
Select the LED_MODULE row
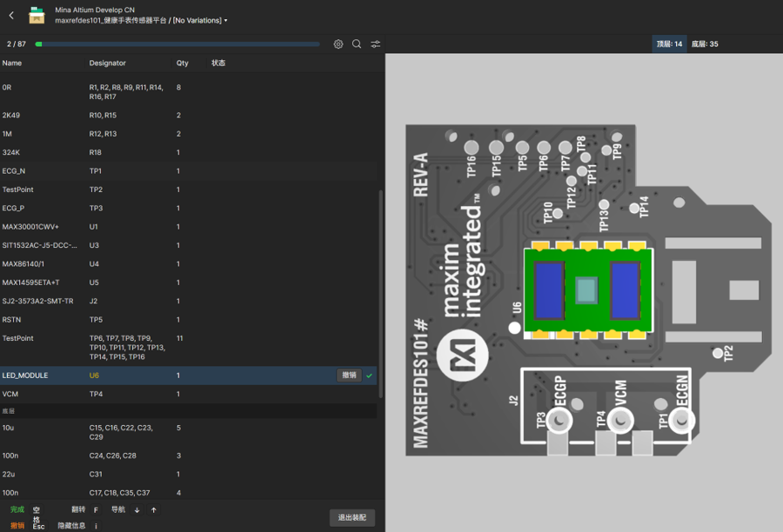click(x=188, y=376)
